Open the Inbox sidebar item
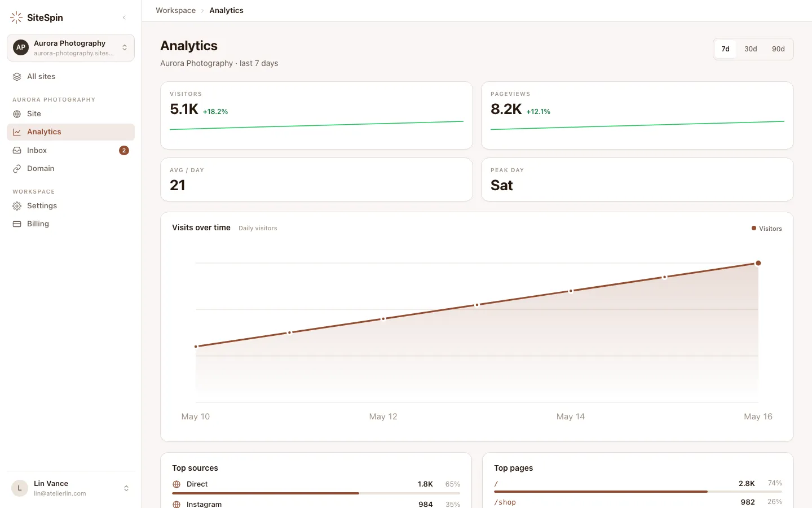Viewport: 812px width, 508px height. [70, 150]
